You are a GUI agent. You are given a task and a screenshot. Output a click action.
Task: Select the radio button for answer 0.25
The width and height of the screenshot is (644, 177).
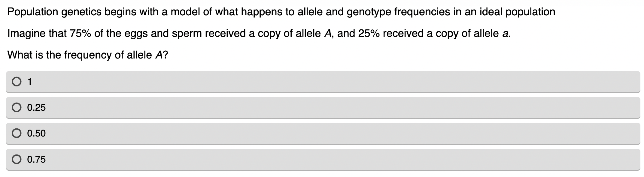(17, 107)
